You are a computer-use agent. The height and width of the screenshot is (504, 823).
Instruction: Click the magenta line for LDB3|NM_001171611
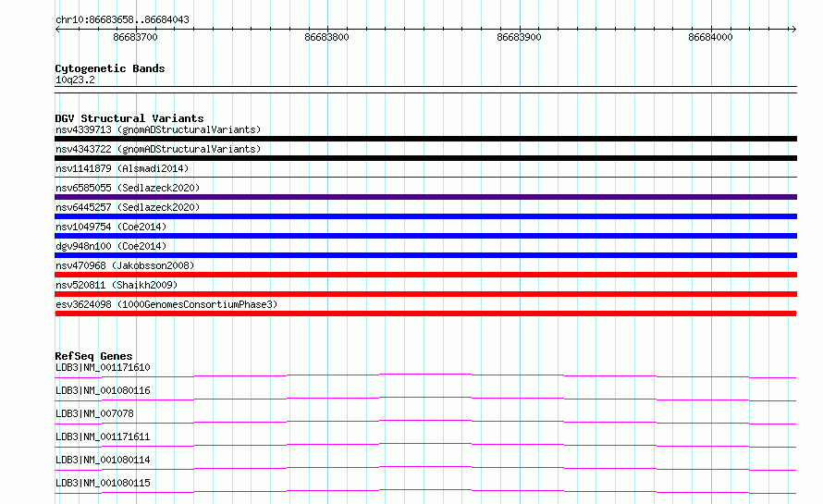pyautogui.click(x=425, y=445)
